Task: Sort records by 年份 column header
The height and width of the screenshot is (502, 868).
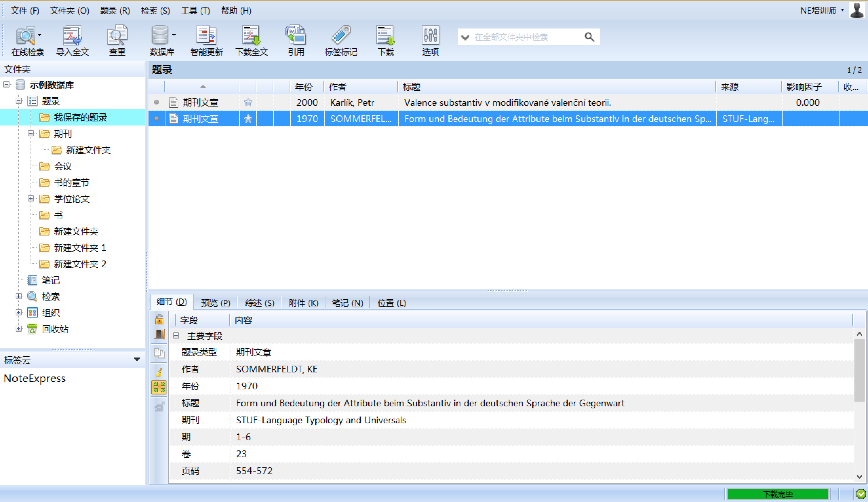Action: [307, 87]
